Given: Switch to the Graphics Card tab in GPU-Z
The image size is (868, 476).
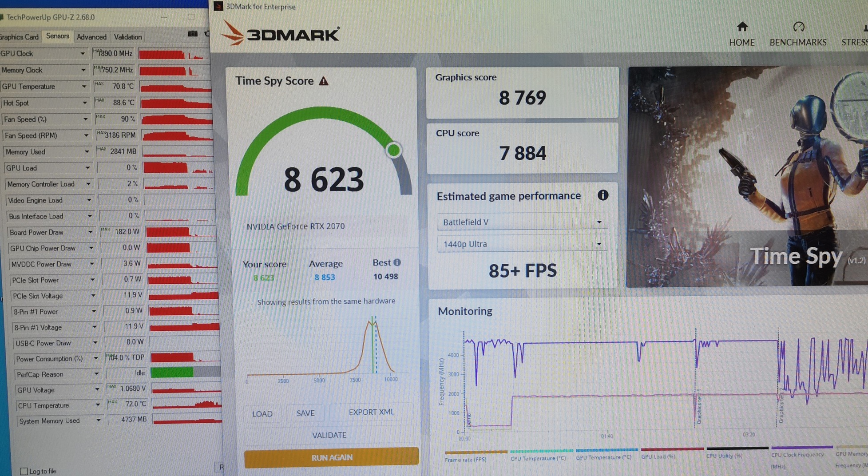Looking at the screenshot, I should pos(20,37).
